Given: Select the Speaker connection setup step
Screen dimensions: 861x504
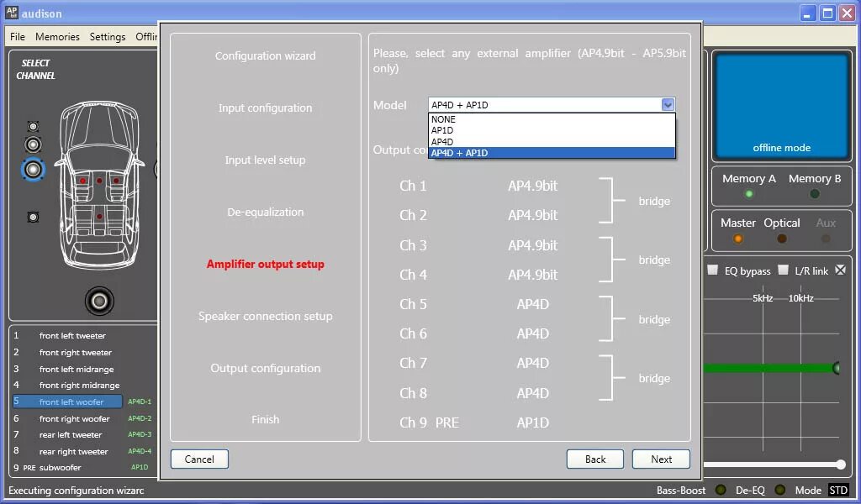Looking at the screenshot, I should click(265, 317).
